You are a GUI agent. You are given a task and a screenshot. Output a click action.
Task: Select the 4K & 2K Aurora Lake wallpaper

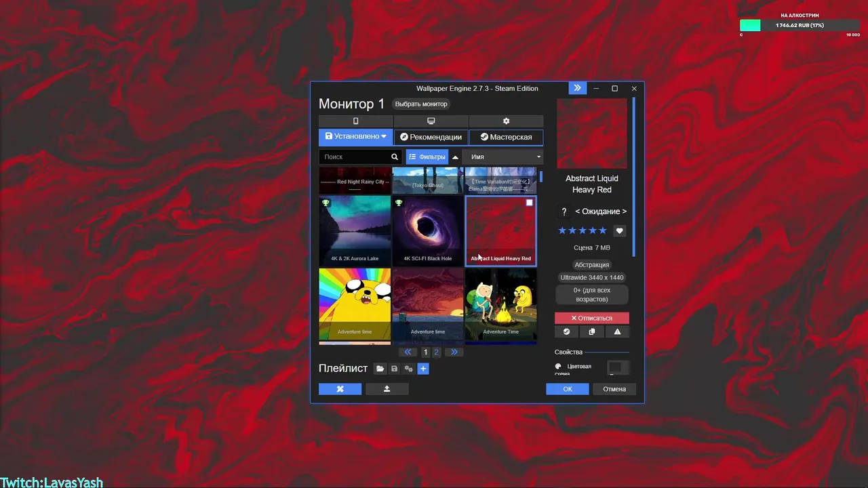[355, 230]
